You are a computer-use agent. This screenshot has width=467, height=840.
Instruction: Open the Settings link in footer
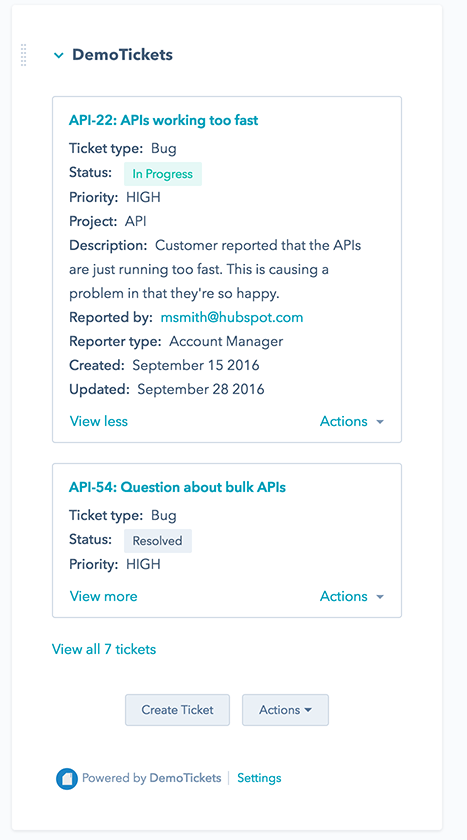click(259, 778)
